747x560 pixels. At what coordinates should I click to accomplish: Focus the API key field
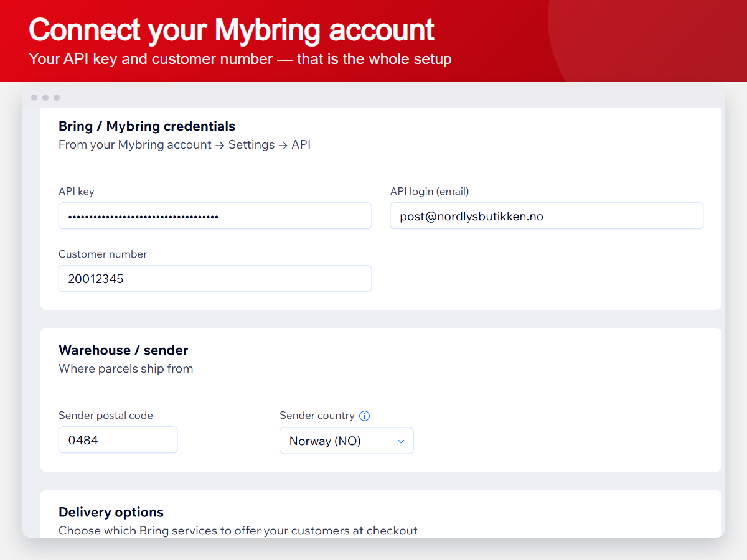tap(215, 216)
